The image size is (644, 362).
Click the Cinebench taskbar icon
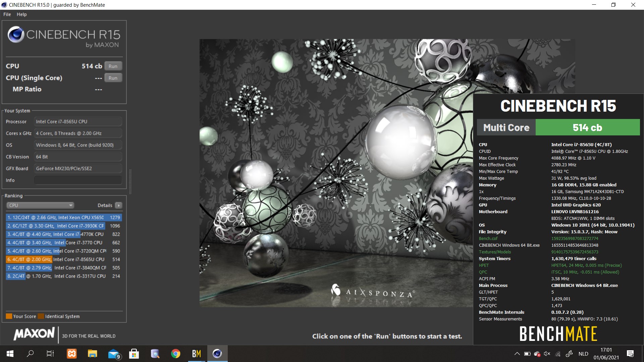click(217, 354)
